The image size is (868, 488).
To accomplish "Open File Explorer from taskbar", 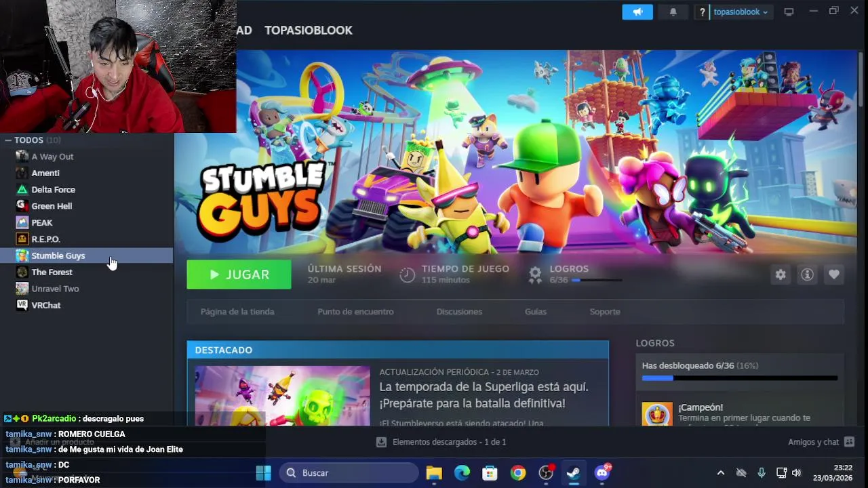I will point(434,473).
